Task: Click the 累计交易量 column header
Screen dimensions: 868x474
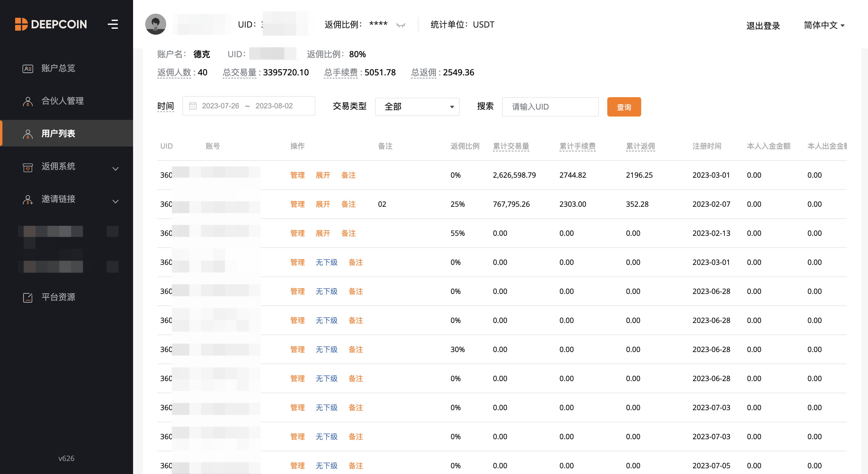Action: [511, 146]
